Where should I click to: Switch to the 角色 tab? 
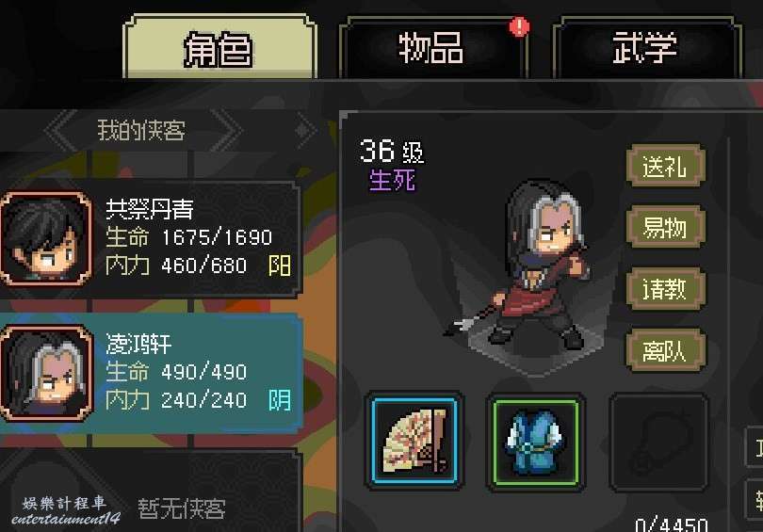pyautogui.click(x=219, y=47)
